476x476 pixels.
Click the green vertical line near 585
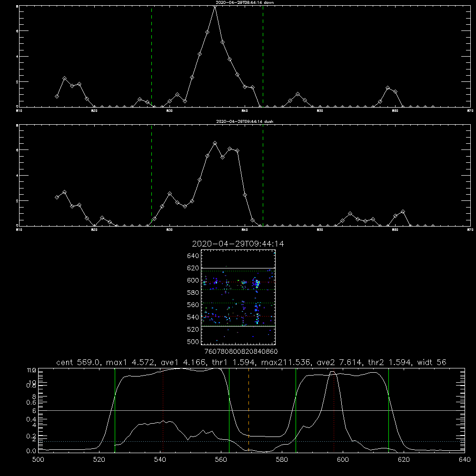[296, 410]
